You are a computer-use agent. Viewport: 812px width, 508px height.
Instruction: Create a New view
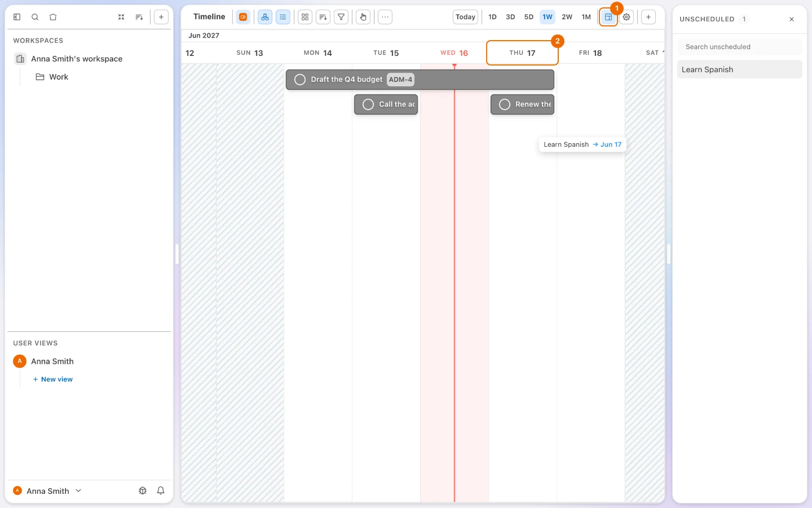[x=53, y=379]
